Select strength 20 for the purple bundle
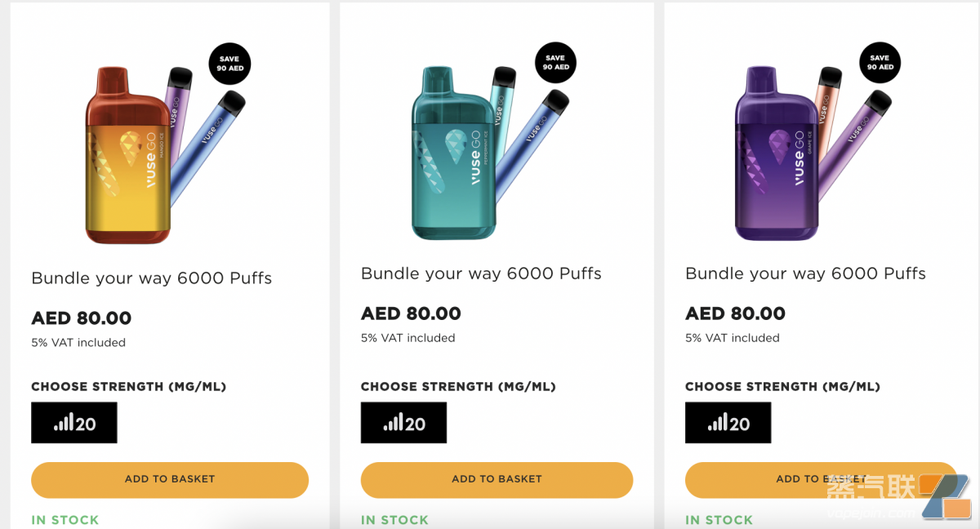This screenshot has height=529, width=980. 728,423
